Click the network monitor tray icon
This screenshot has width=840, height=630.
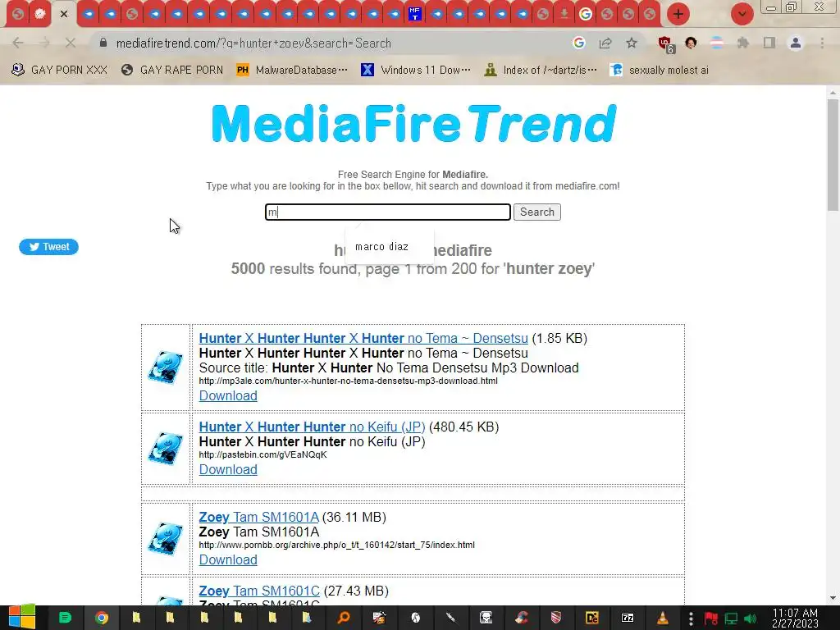731,619
